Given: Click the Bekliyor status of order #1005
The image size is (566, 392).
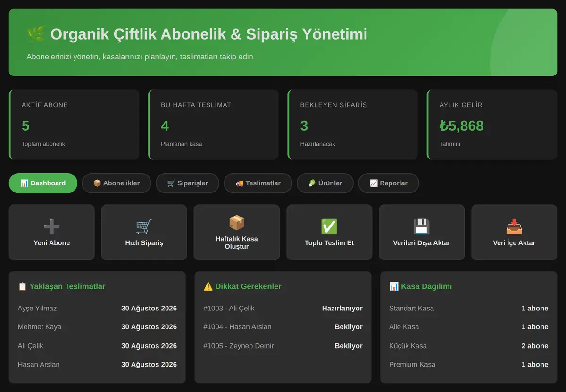Looking at the screenshot, I should click(349, 346).
